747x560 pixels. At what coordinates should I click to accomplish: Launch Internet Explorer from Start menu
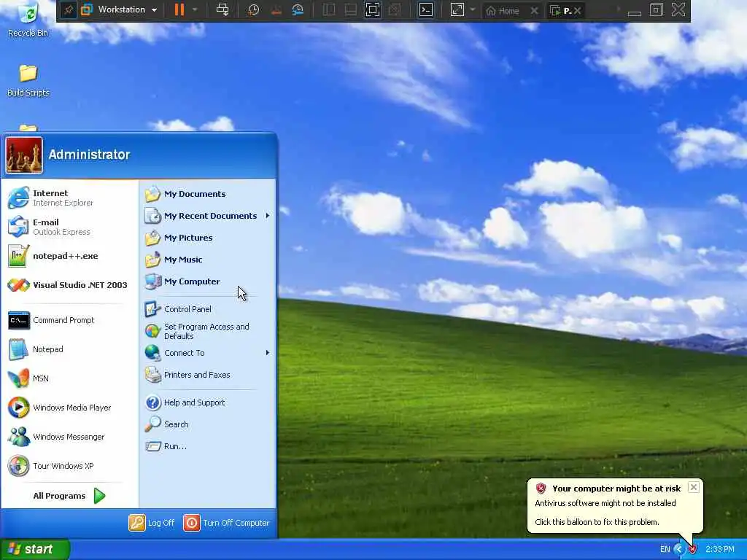click(x=69, y=198)
